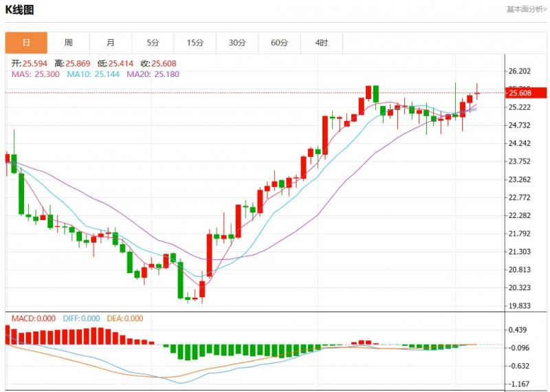Click the -1.167 MACD axis label
The image size is (550, 392).
(x=518, y=384)
